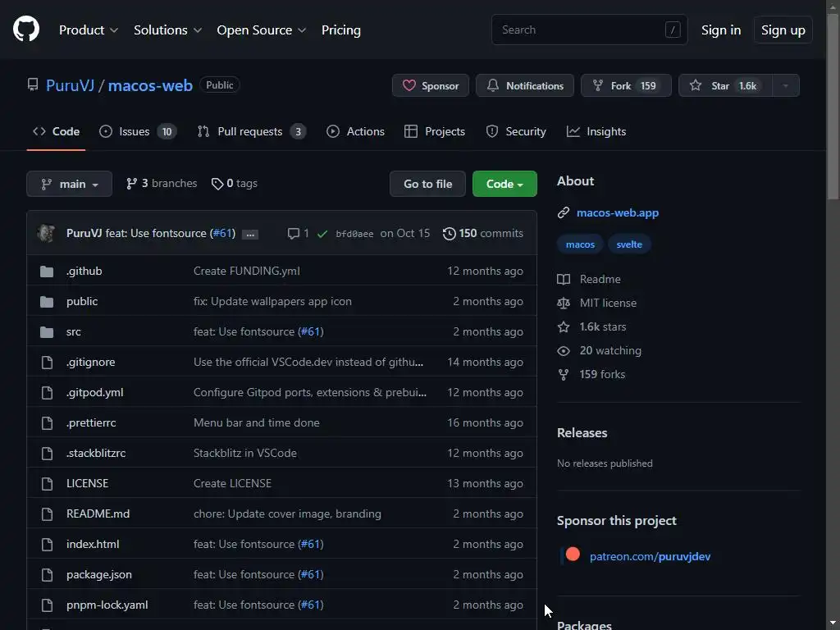Click the macos topic tag
This screenshot has height=630, width=840.
tap(580, 244)
